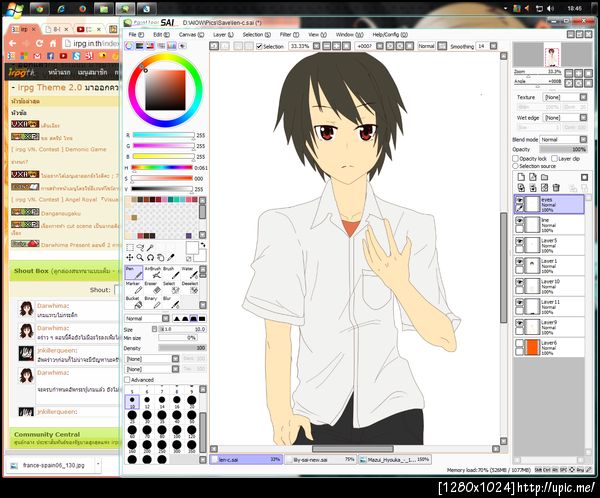Hide Layer5 visibility

point(519,241)
